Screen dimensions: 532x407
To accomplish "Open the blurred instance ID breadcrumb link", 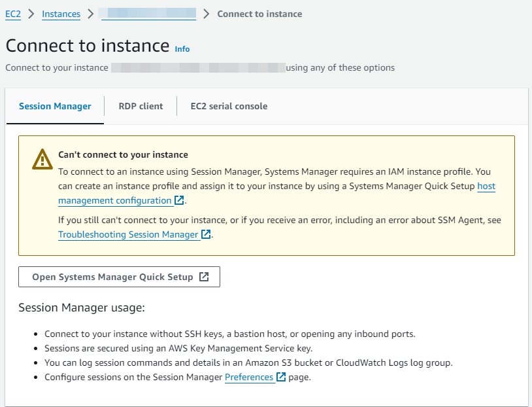I will tap(148, 14).
